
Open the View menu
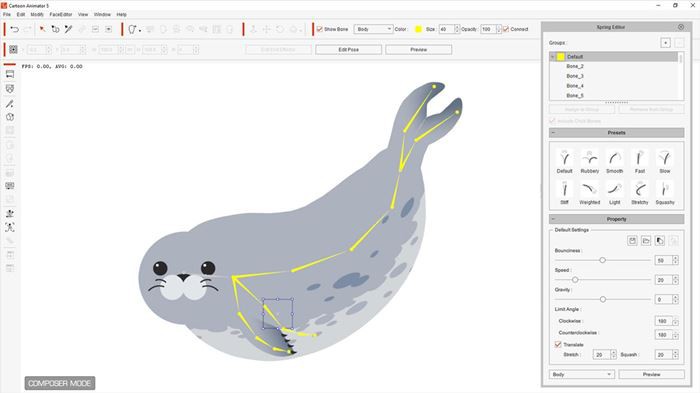coord(83,15)
